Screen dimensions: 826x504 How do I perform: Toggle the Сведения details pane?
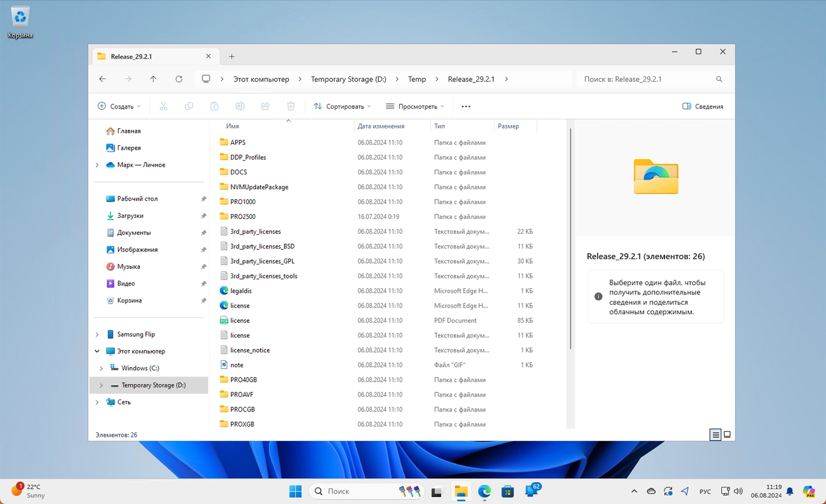[703, 106]
